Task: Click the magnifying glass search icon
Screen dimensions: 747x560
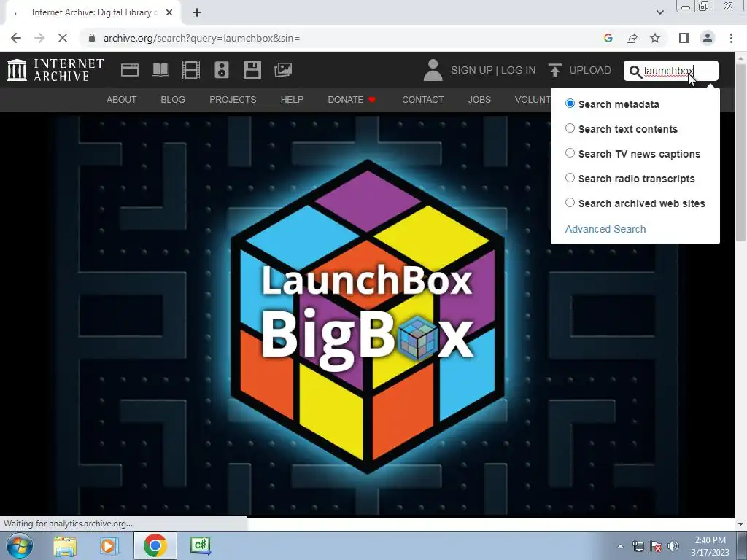Action: point(635,71)
